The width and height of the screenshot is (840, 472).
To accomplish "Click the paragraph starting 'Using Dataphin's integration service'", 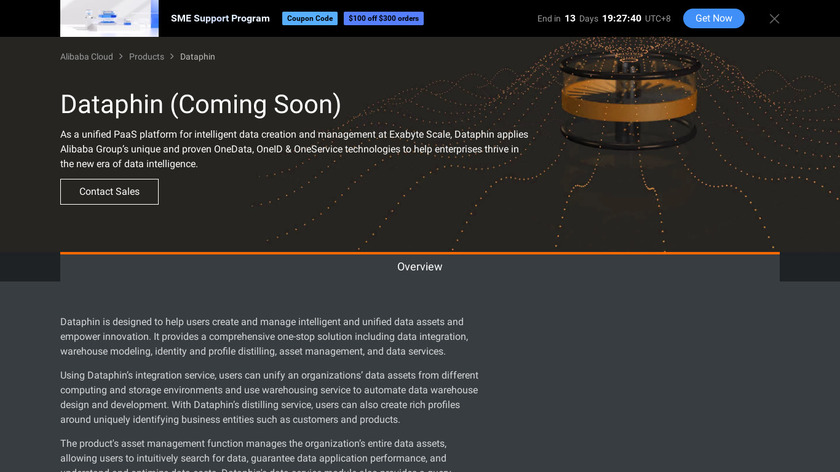I will click(x=269, y=397).
